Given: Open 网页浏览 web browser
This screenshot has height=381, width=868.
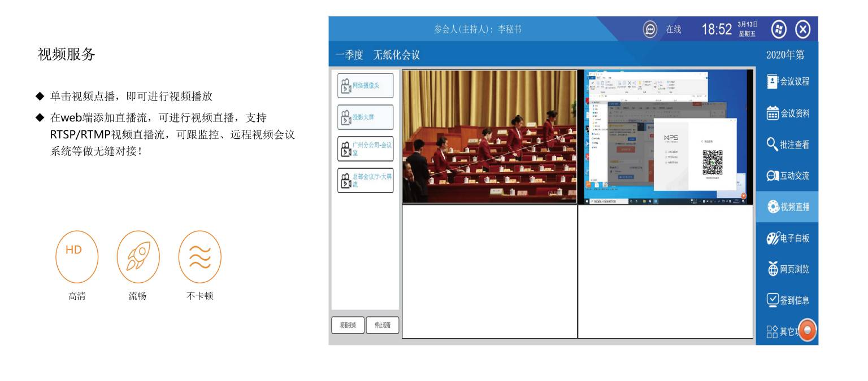Looking at the screenshot, I should [x=788, y=269].
